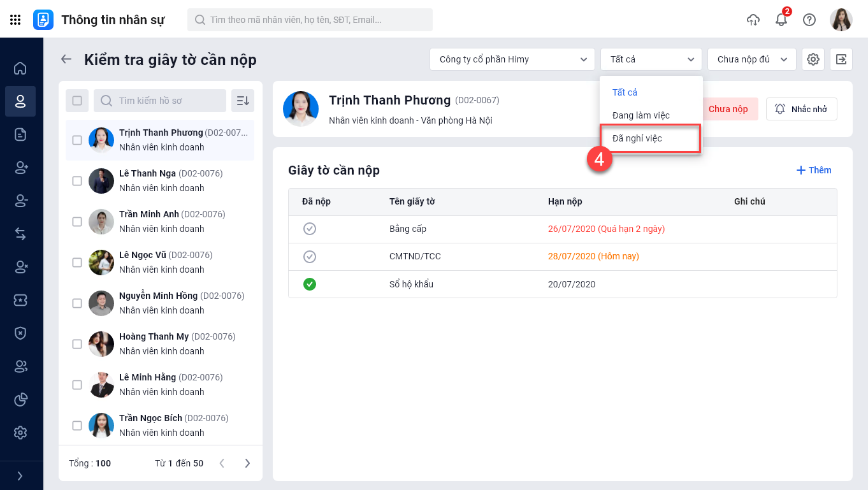The width and height of the screenshot is (868, 490).
Task: Open the apps grid launcher
Action: tap(15, 20)
